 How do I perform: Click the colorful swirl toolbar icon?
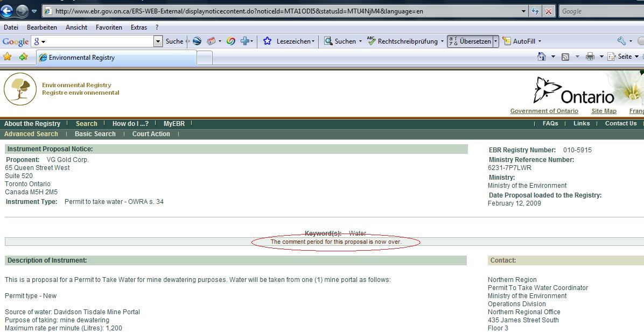[x=231, y=41]
